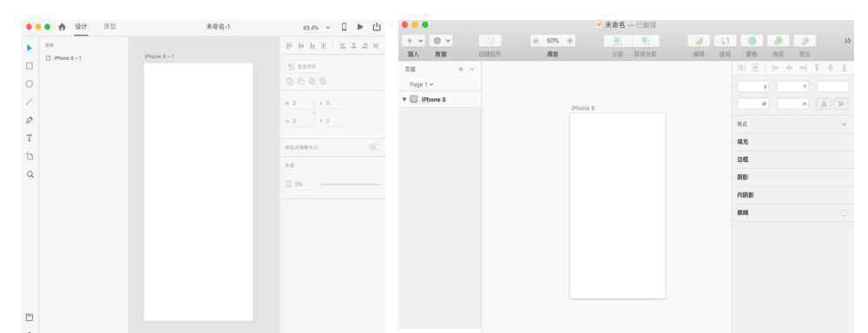The height and width of the screenshot is (333, 868).
Task: Click the 编辑 Edit icon in Sketch toolbar
Action: (x=699, y=41)
